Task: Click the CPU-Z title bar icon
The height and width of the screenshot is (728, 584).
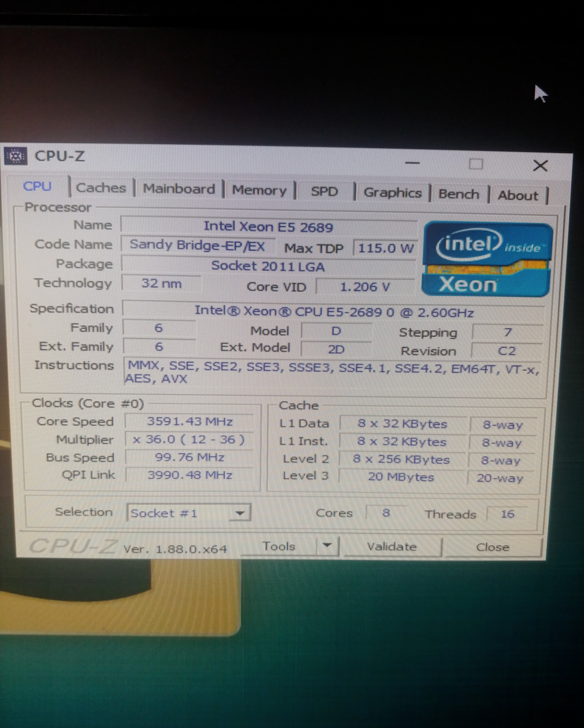Action: pyautogui.click(x=15, y=156)
